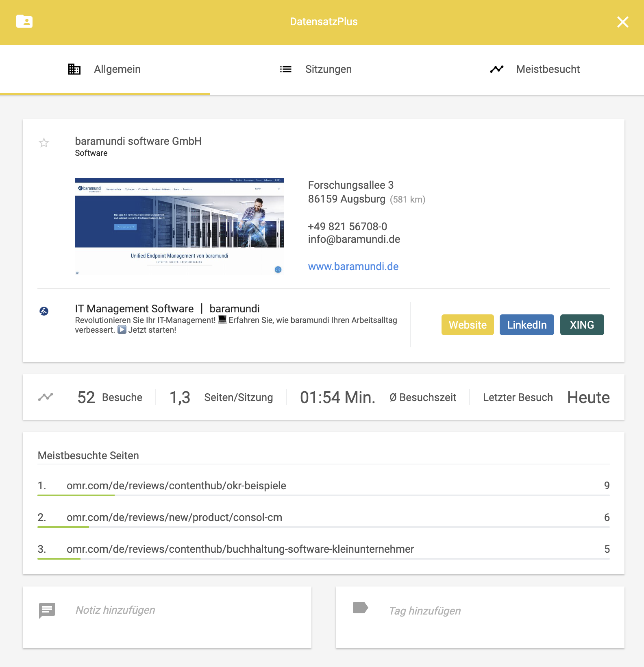The width and height of the screenshot is (644, 667).
Task: Click the visits trend icon beside 52 Besuche
Action: tap(46, 397)
